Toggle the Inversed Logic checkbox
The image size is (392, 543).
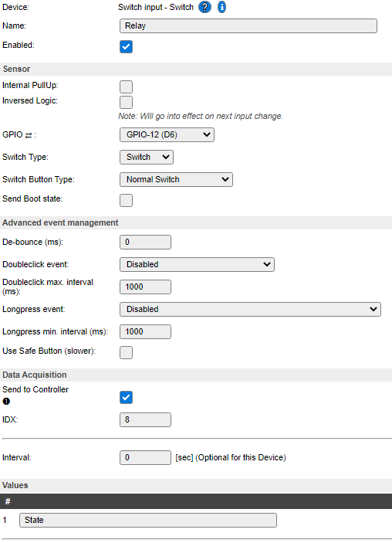(x=126, y=102)
